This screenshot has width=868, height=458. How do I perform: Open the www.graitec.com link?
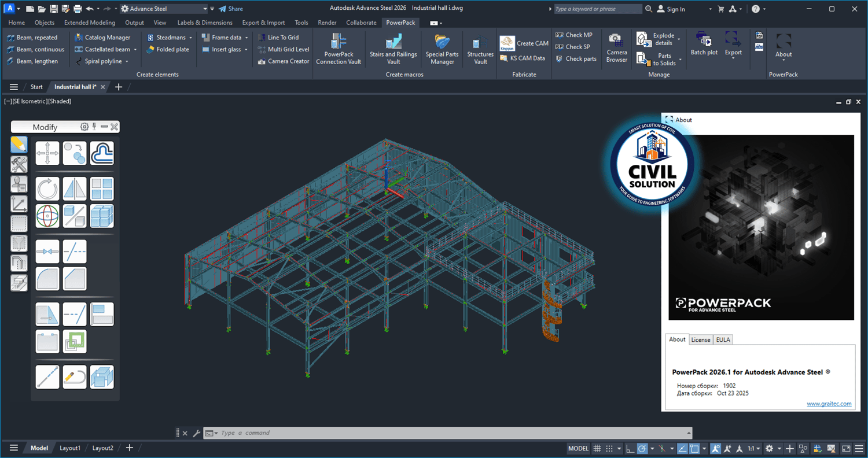[829, 404]
